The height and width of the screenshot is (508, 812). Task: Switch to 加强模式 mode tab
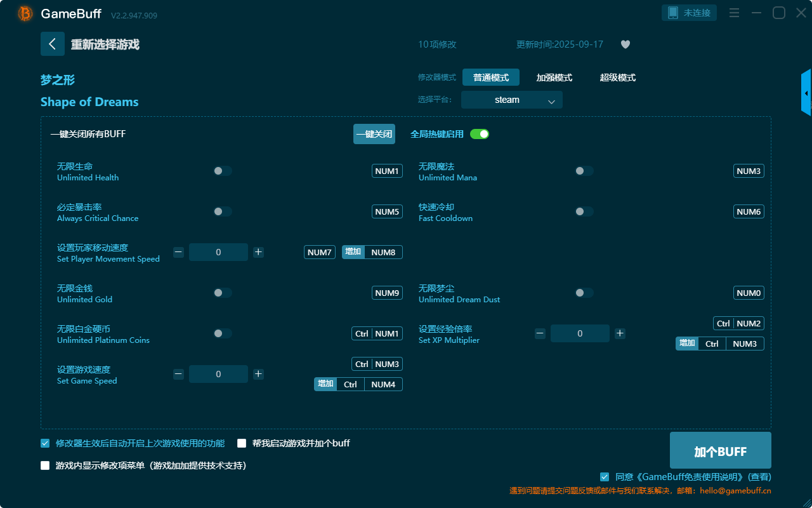[x=554, y=77]
